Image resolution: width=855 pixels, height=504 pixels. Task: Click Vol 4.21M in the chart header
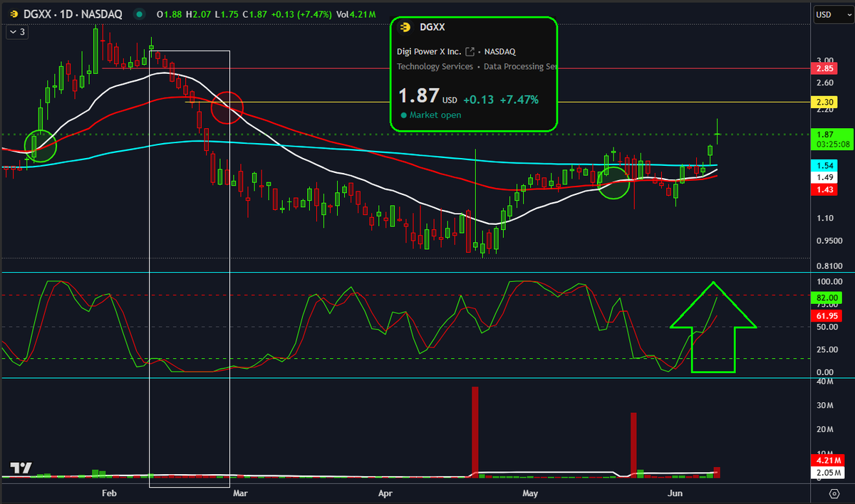pyautogui.click(x=356, y=14)
